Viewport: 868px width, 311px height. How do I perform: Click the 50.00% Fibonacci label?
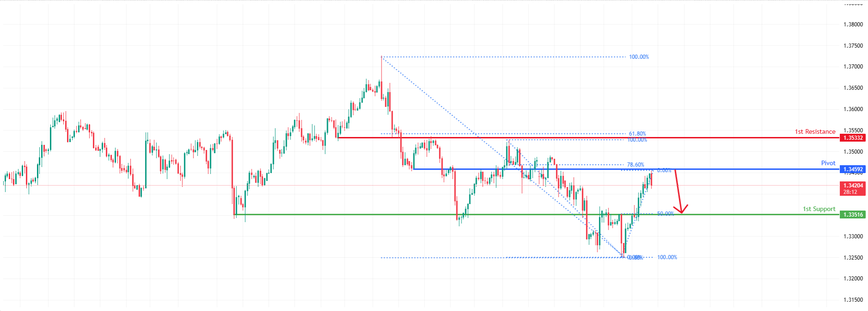[x=665, y=214]
